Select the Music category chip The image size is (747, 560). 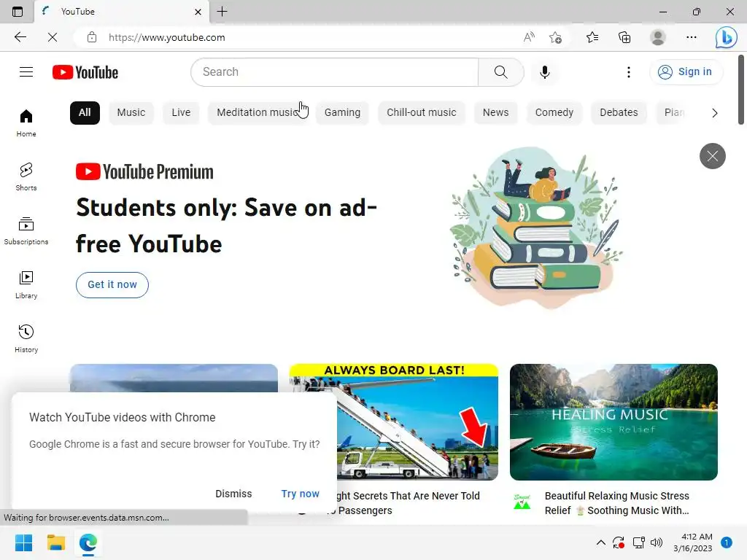pyautogui.click(x=131, y=112)
